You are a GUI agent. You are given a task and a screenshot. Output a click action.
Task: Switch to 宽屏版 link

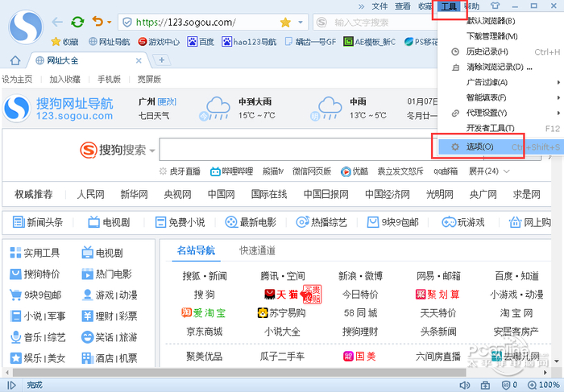click(149, 79)
